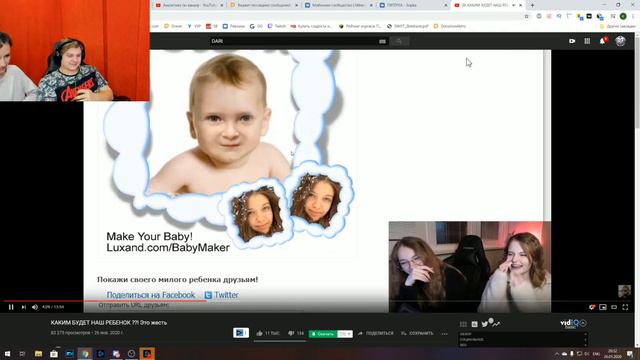Open the Twitch bookmark
This screenshot has height=360, width=640.
277,26
